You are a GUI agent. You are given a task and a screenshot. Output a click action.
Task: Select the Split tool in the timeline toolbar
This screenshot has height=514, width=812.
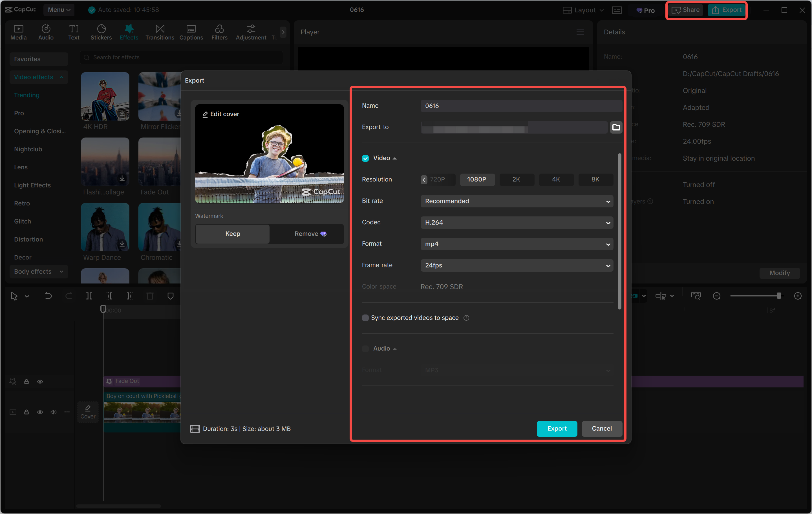[89, 296]
